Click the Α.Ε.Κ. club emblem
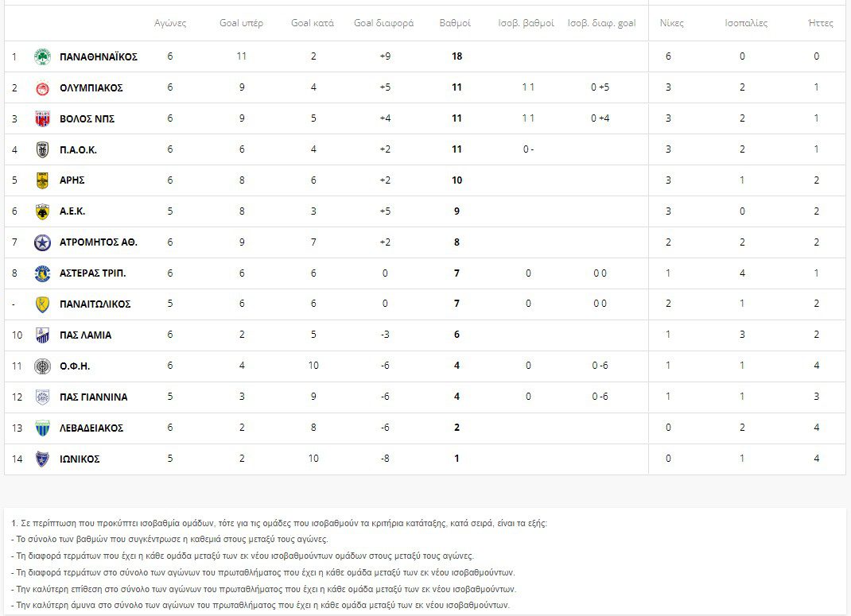Viewport: 851px width, 616px height. [42, 211]
